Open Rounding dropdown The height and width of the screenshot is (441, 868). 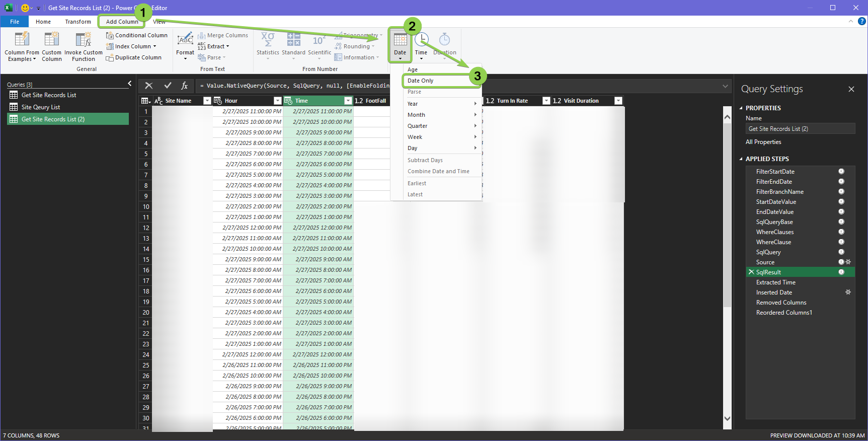(355, 46)
